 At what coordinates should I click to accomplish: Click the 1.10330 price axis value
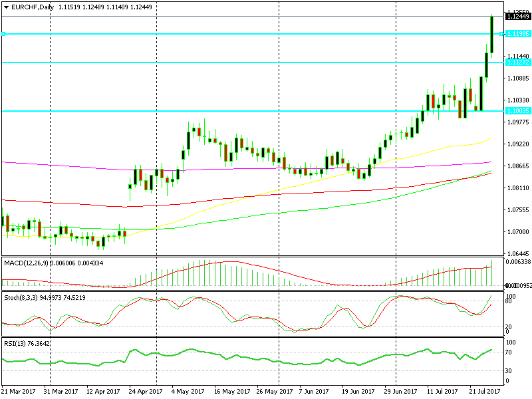pos(518,100)
